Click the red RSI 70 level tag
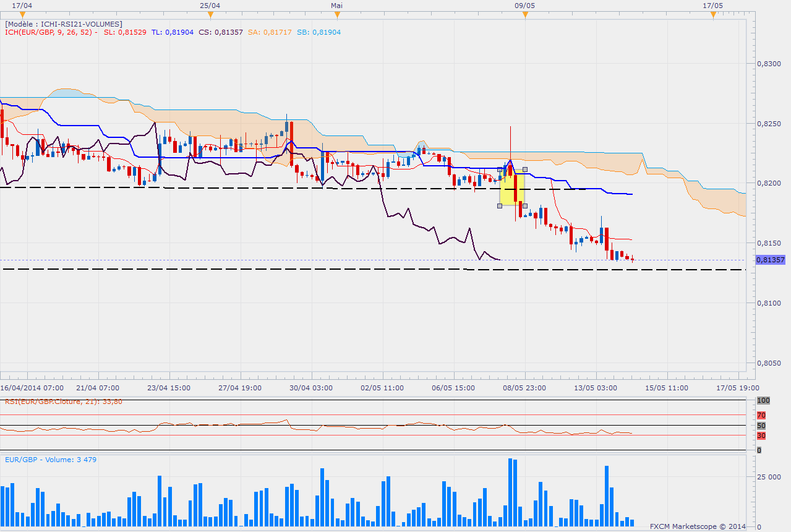 761,415
